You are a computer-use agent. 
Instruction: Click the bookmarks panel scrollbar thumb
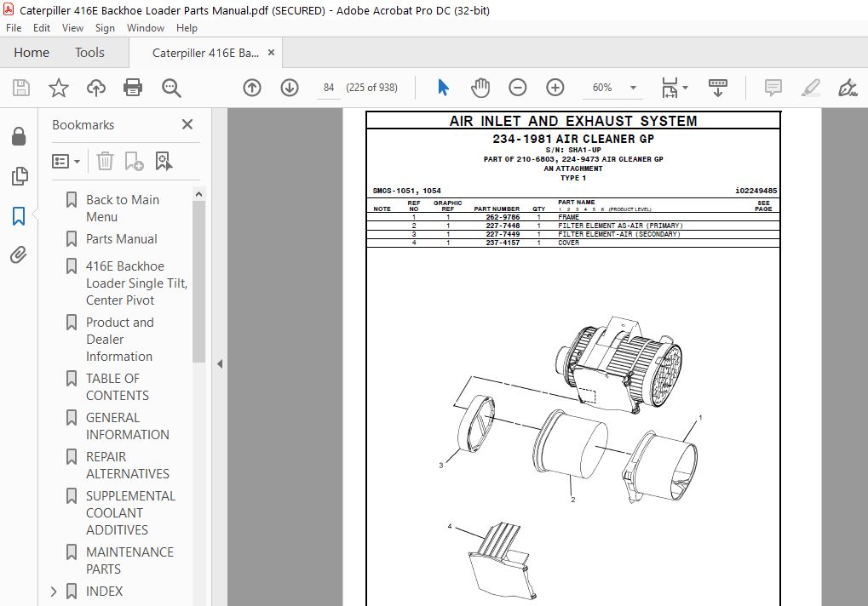[x=198, y=282]
